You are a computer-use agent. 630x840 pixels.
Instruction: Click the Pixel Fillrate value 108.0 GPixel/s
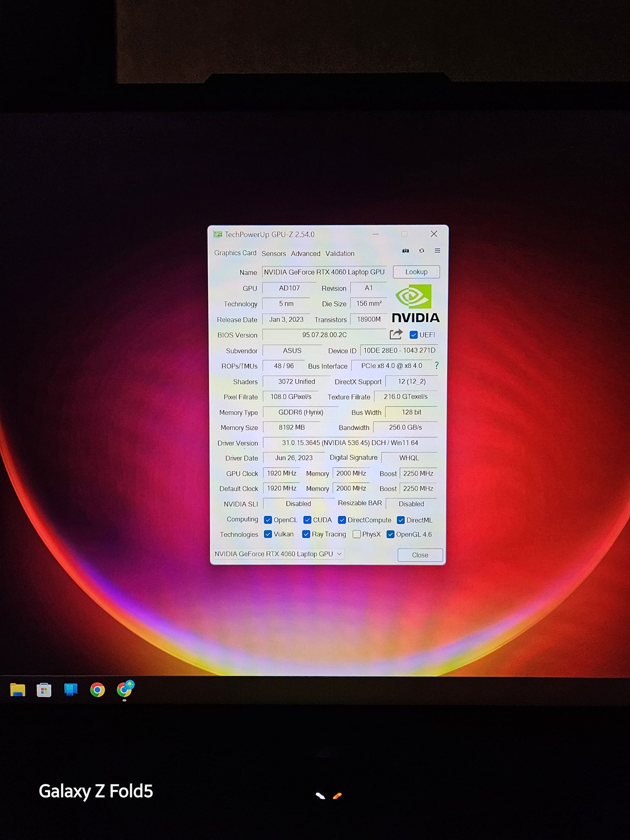291,397
